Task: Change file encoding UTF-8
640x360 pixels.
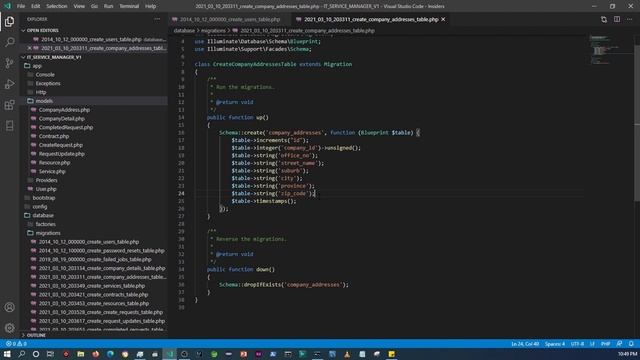Action: [x=577, y=344]
